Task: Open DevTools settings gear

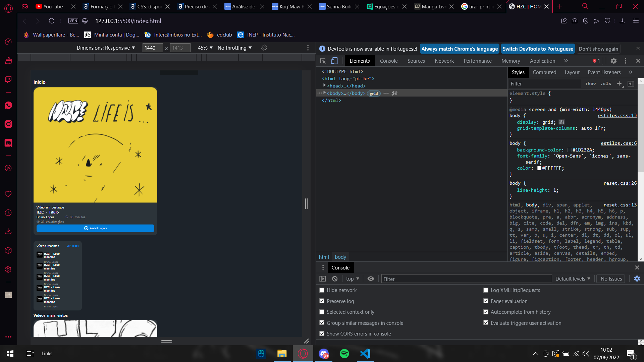Action: tap(613, 61)
